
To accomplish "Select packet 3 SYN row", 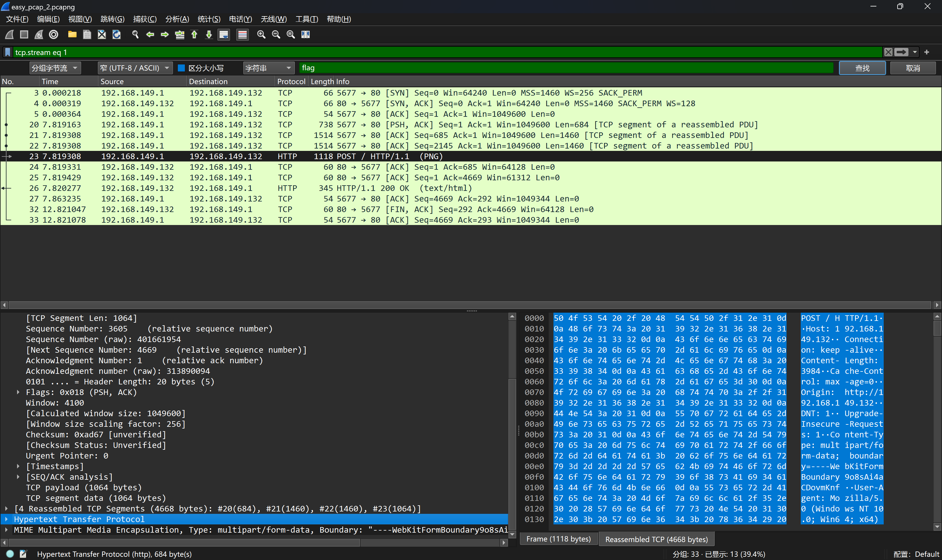I will (471, 93).
